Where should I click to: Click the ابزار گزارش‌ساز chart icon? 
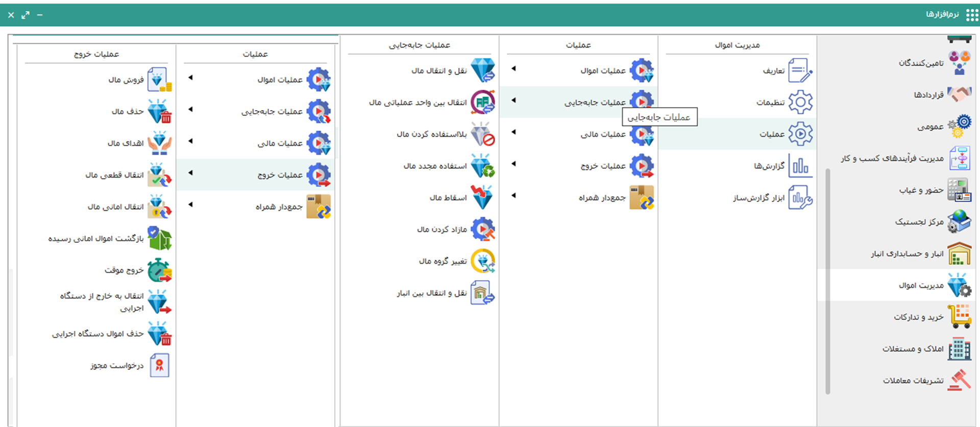pyautogui.click(x=800, y=197)
